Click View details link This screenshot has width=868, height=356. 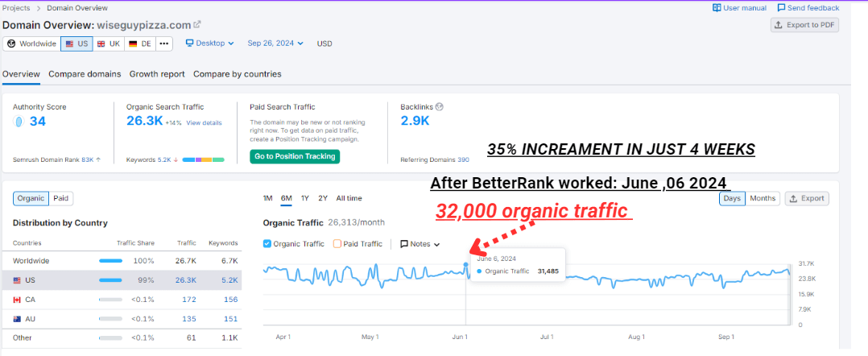point(204,122)
